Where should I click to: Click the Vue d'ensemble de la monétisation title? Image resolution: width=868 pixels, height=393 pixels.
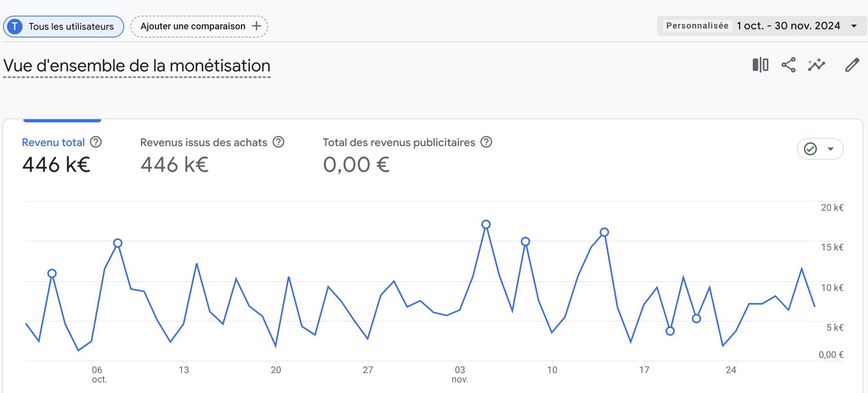137,66
